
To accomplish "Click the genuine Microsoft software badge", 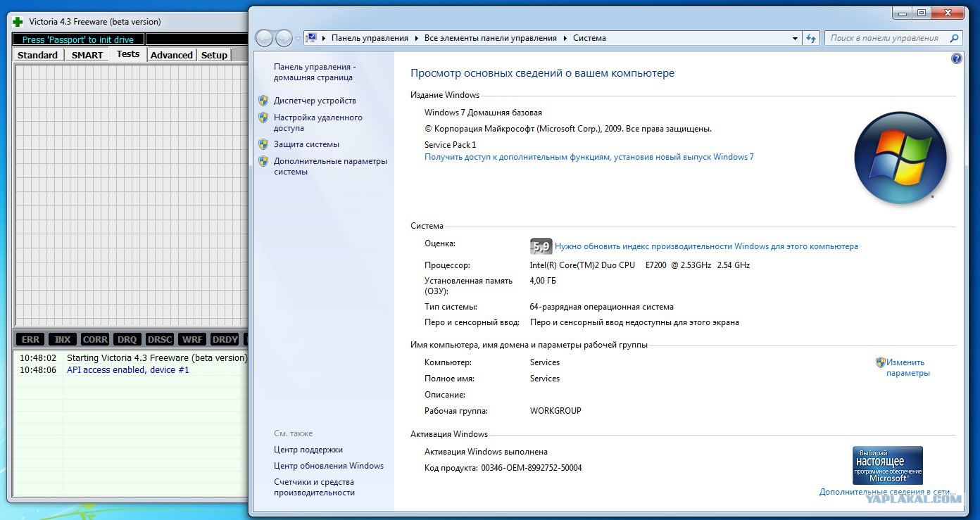I will pyautogui.click(x=888, y=465).
